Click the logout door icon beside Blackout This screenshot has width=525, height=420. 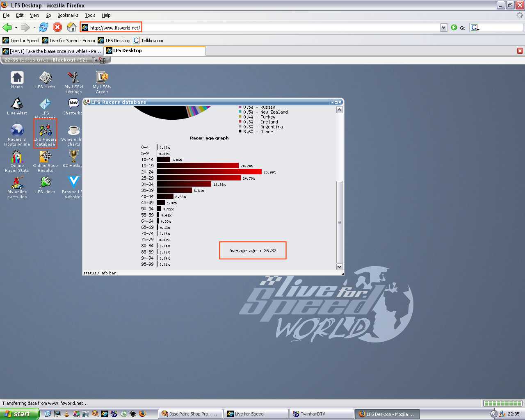(94, 60)
